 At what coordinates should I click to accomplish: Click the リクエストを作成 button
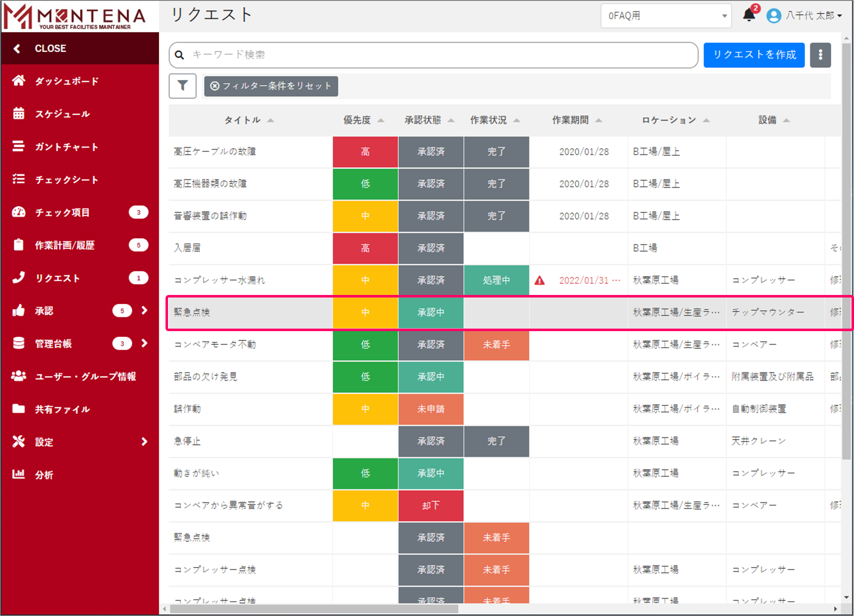point(754,55)
